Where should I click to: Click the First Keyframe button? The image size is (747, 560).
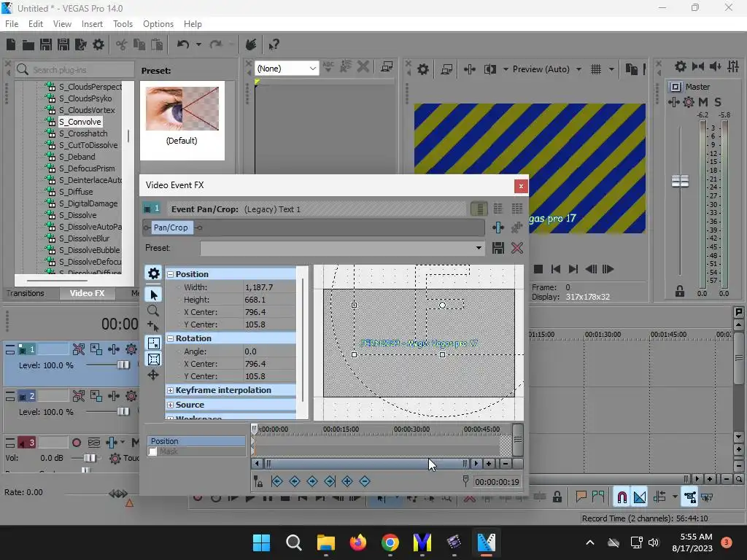[x=276, y=481]
